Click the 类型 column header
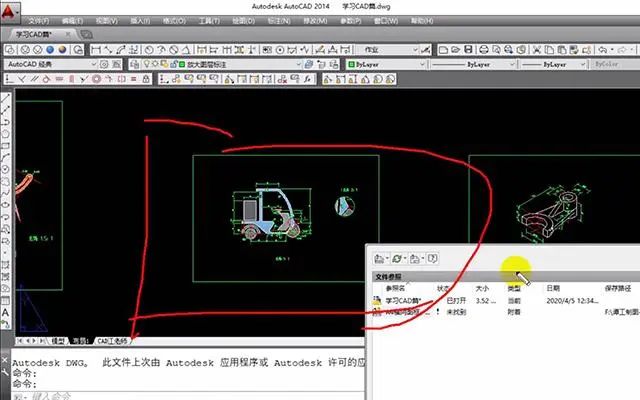640x400 pixels. pos(514,288)
